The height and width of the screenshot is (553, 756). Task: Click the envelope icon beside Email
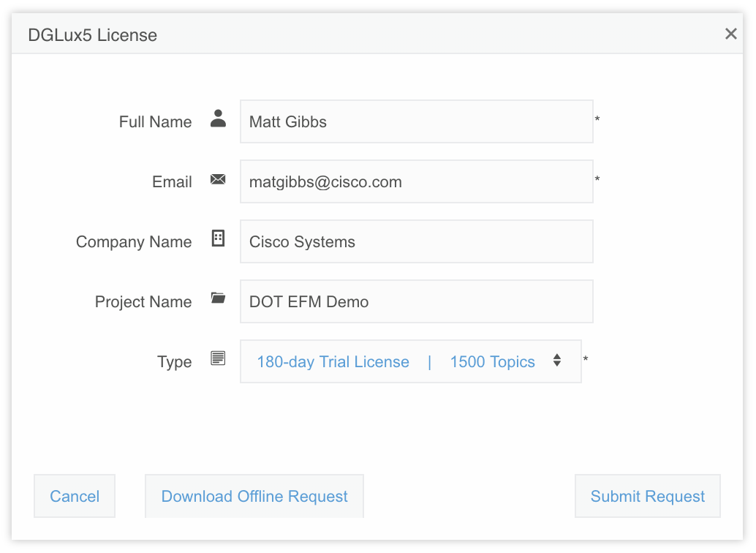point(218,179)
